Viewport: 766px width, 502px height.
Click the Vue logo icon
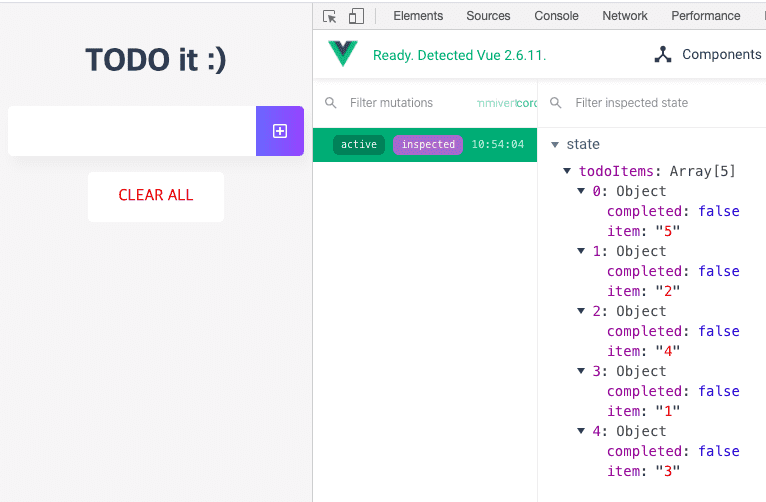click(343, 54)
